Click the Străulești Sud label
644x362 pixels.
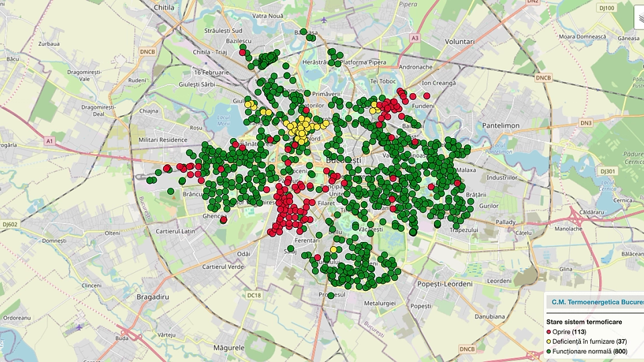coord(223,31)
